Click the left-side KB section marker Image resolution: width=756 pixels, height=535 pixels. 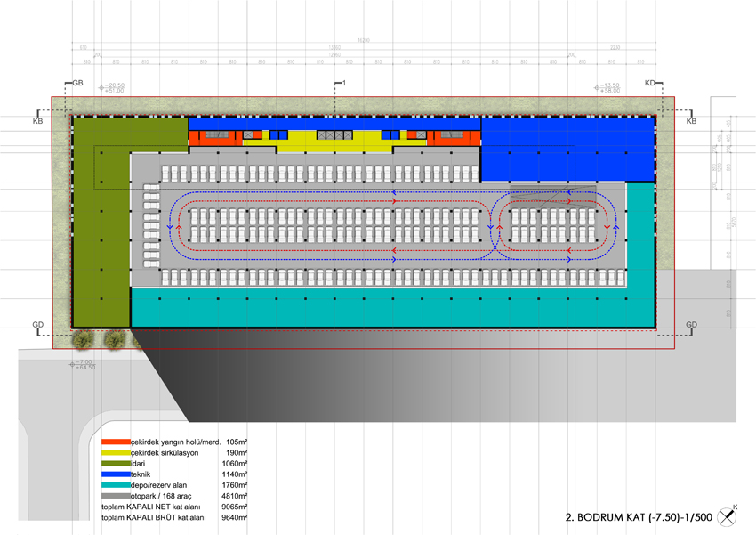click(37, 119)
